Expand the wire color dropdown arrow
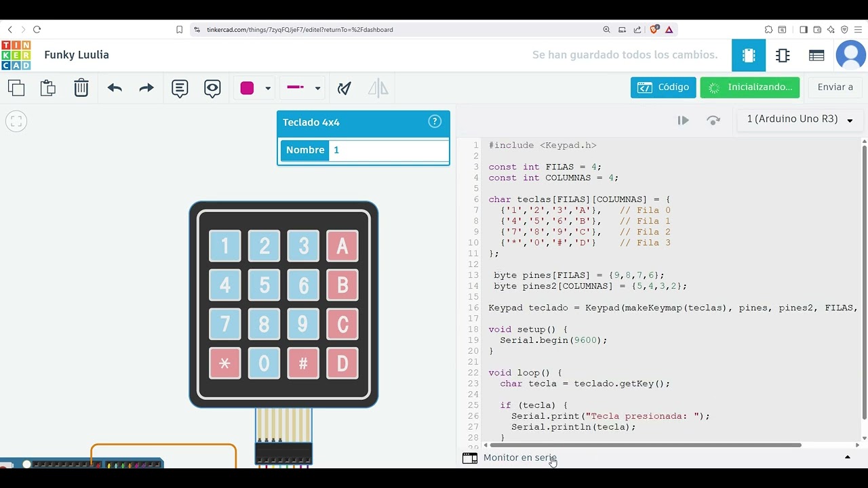 [x=268, y=89]
